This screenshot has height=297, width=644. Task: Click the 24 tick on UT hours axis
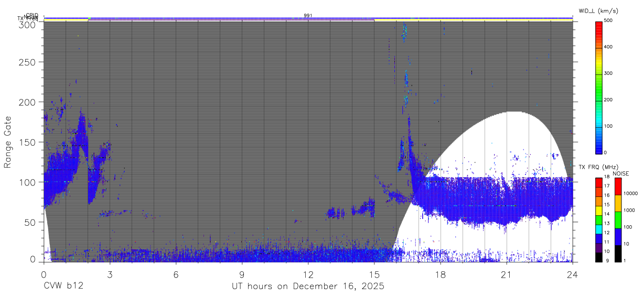point(572,274)
